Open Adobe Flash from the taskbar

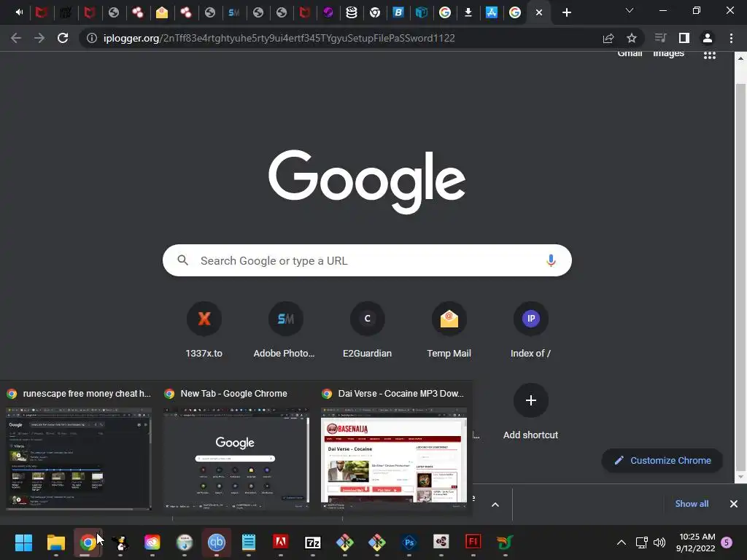[473, 542]
